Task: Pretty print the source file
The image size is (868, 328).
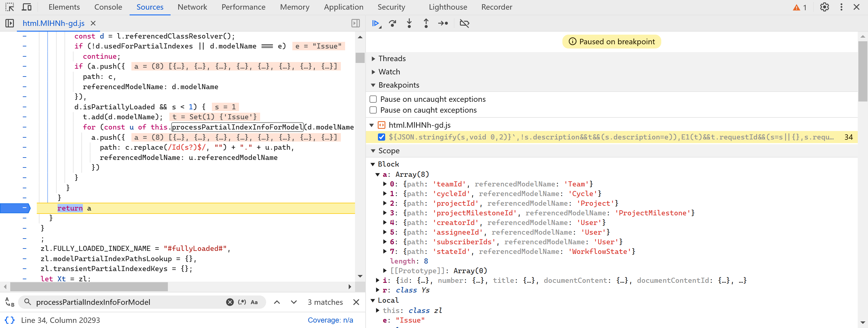Action: [x=9, y=320]
